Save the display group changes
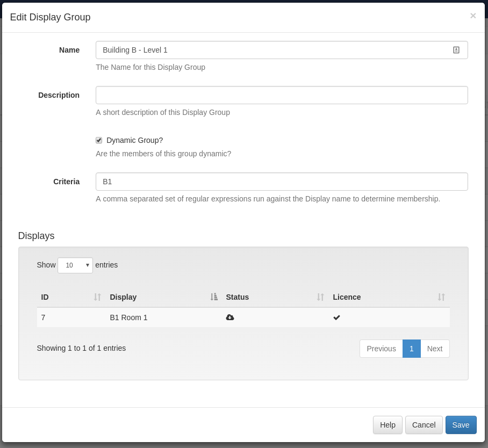Image resolution: width=488 pixels, height=448 pixels. click(x=461, y=424)
